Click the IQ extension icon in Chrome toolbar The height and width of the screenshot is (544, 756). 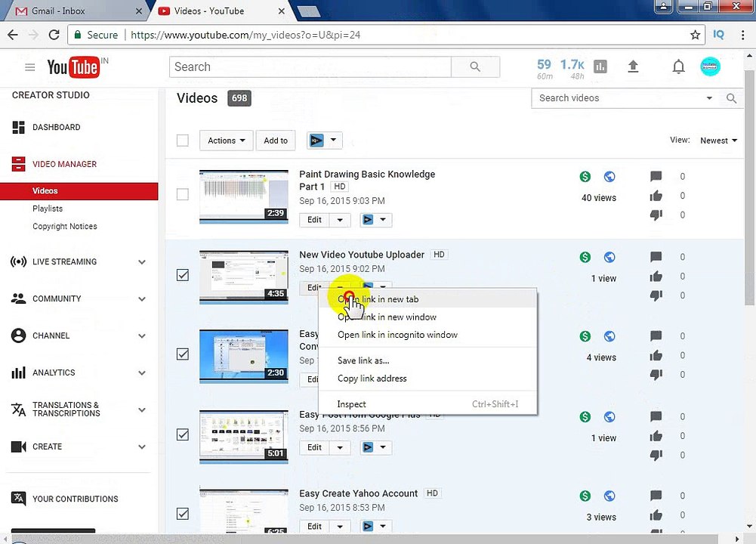pos(718,35)
